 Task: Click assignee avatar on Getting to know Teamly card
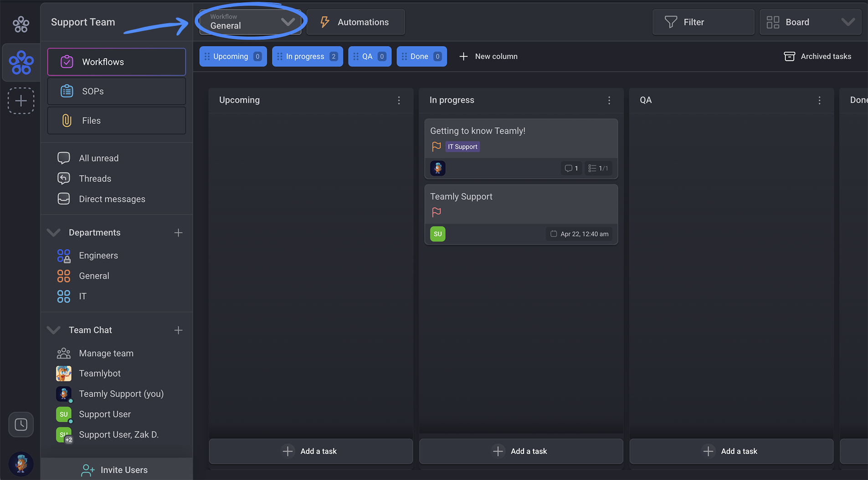[x=438, y=168]
